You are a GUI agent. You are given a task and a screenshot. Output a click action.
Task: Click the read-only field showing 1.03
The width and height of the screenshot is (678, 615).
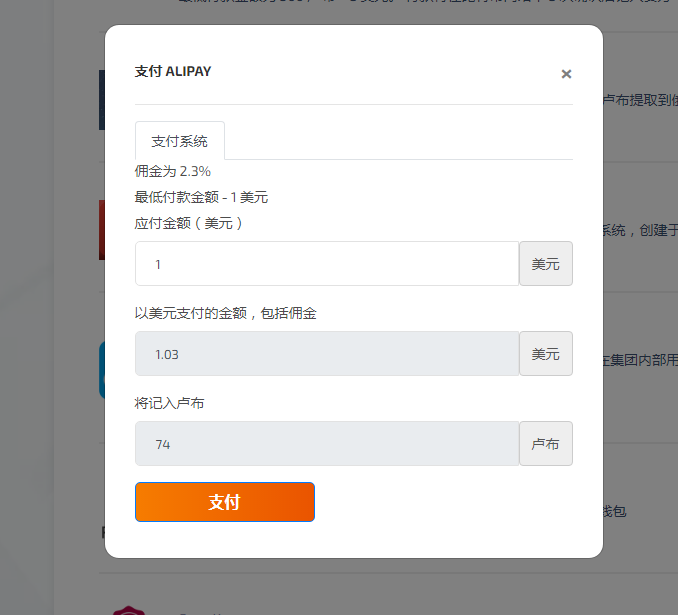326,354
